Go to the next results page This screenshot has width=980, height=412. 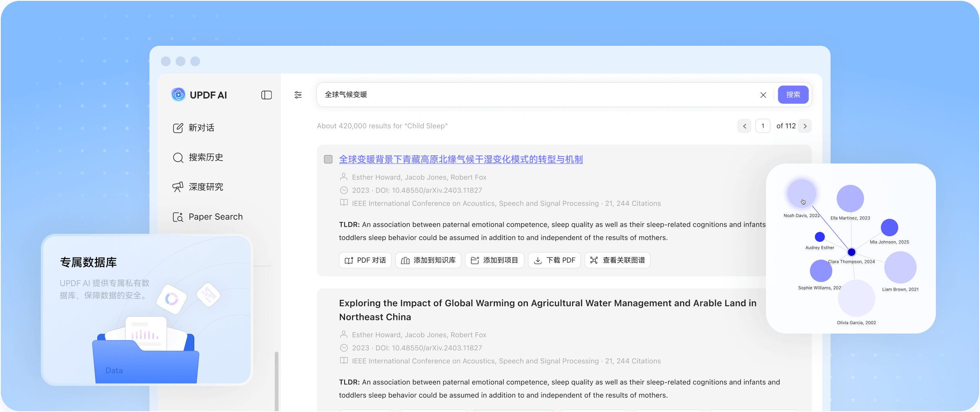coord(805,126)
